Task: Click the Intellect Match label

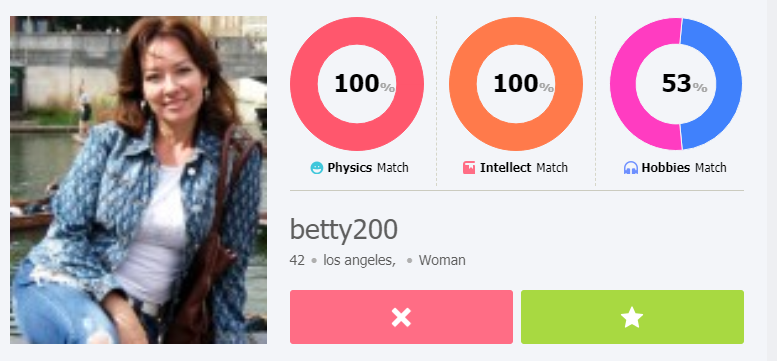Action: tap(524, 168)
